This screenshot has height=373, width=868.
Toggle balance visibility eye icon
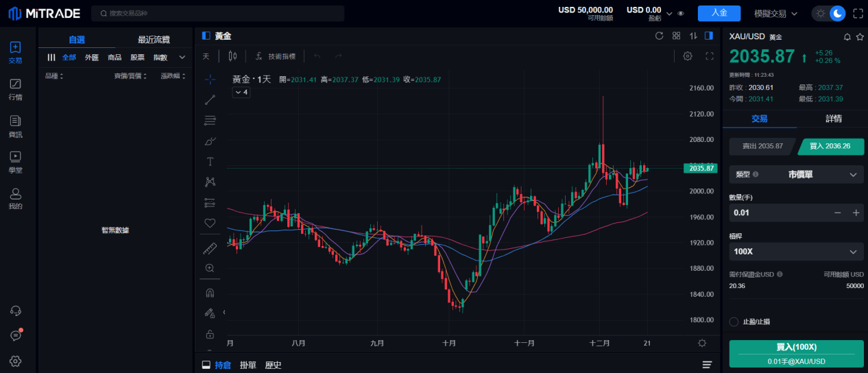(681, 13)
